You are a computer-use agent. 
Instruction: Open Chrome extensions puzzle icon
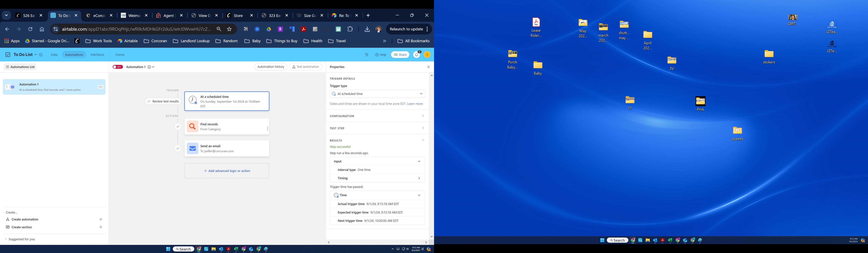[x=350, y=29]
